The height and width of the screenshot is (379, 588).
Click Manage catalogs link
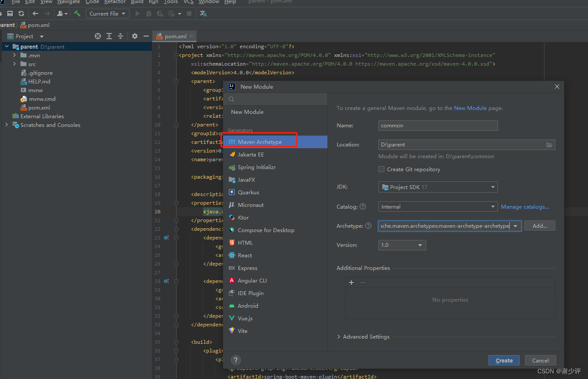tap(525, 207)
